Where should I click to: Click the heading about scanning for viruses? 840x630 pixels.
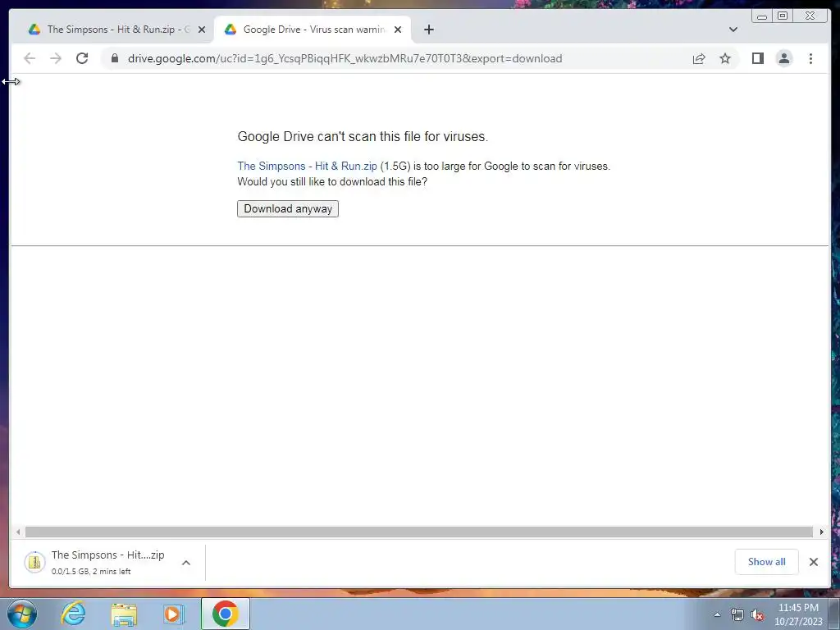click(x=363, y=137)
